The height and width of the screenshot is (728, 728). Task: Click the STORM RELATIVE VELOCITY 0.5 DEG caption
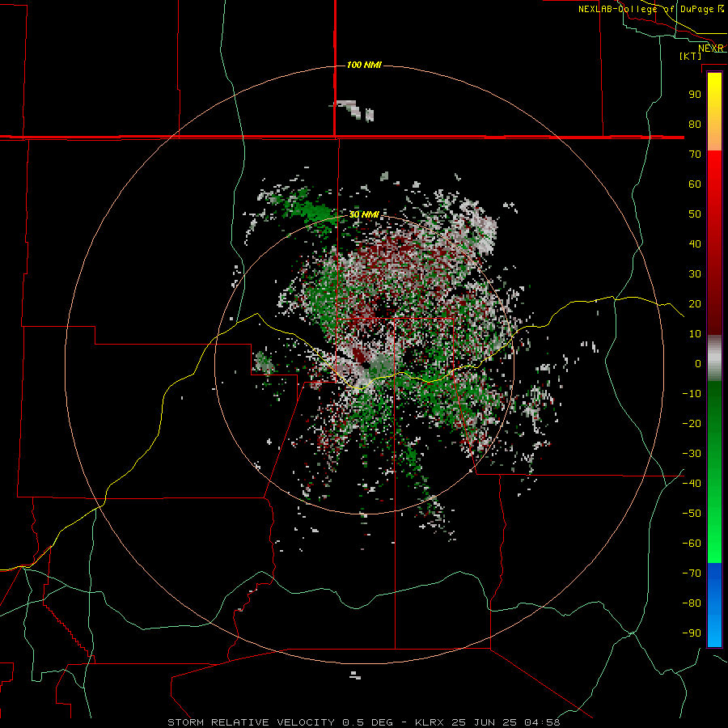(x=280, y=722)
